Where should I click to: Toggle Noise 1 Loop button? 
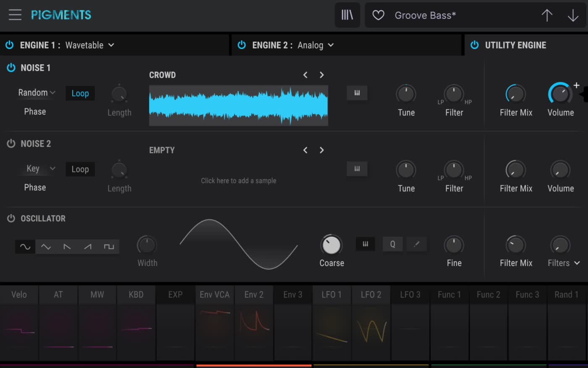pos(80,93)
